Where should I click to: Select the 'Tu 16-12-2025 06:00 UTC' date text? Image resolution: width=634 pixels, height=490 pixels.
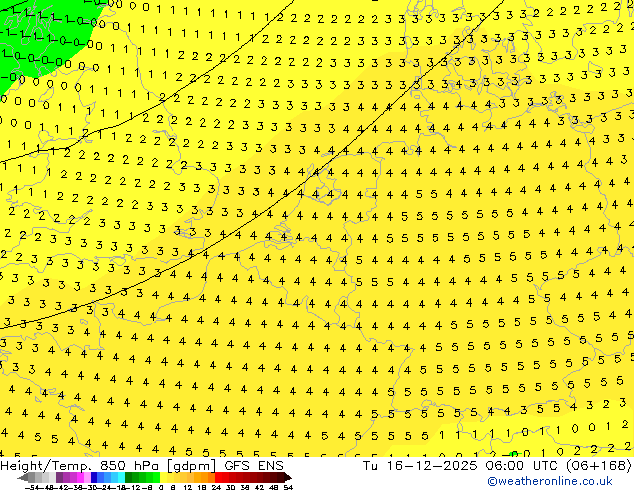[x=461, y=466]
